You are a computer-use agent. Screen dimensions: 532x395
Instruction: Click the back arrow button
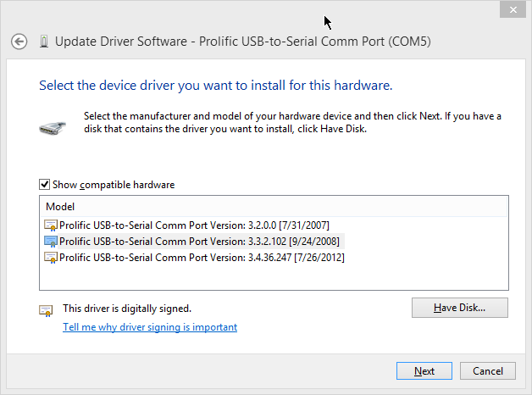pos(19,42)
